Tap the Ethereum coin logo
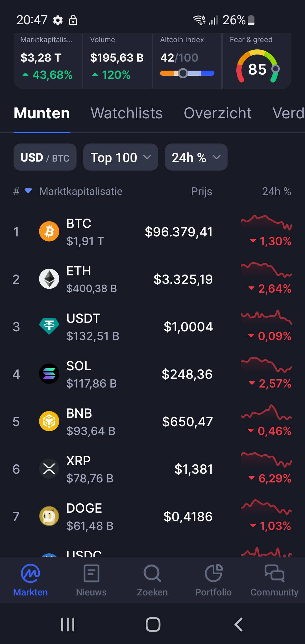 (x=49, y=279)
